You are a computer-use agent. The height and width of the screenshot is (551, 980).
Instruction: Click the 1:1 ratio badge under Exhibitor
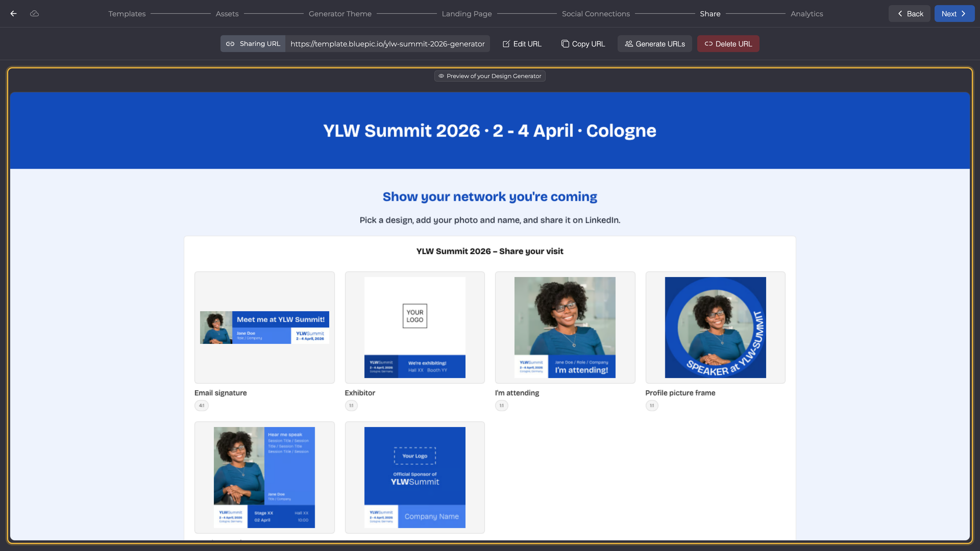[x=351, y=405]
